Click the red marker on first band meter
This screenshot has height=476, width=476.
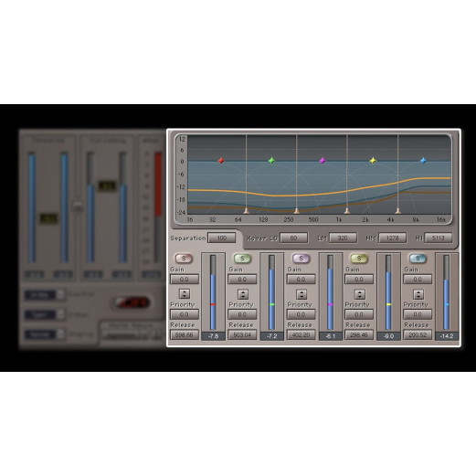coord(213,304)
